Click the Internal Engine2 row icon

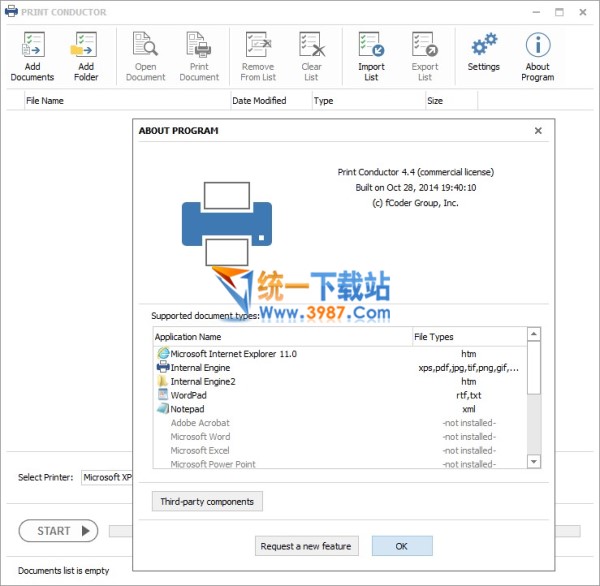point(163,381)
